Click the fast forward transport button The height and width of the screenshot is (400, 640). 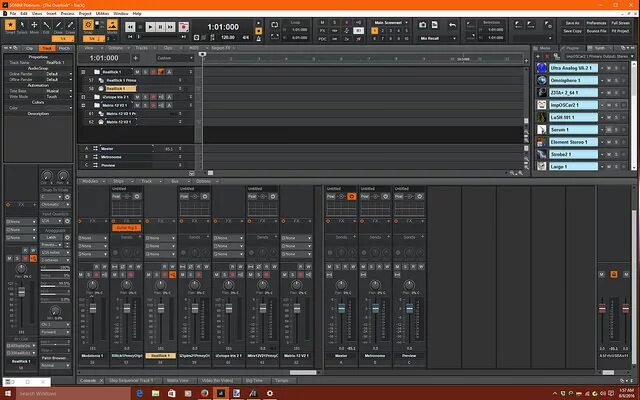pos(171,27)
